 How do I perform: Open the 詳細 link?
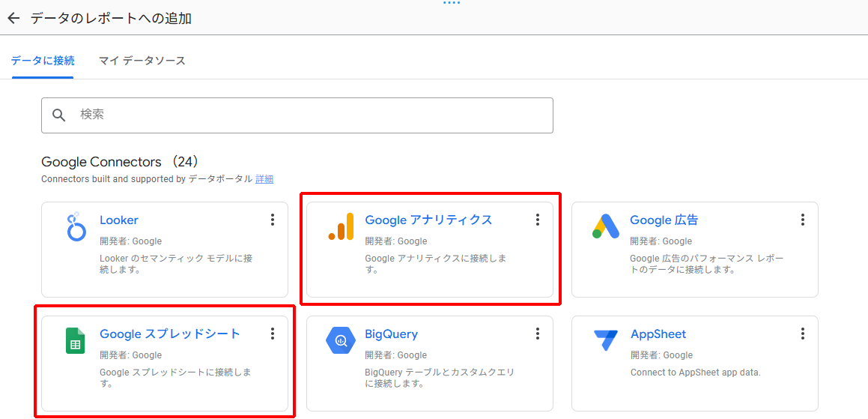[264, 179]
